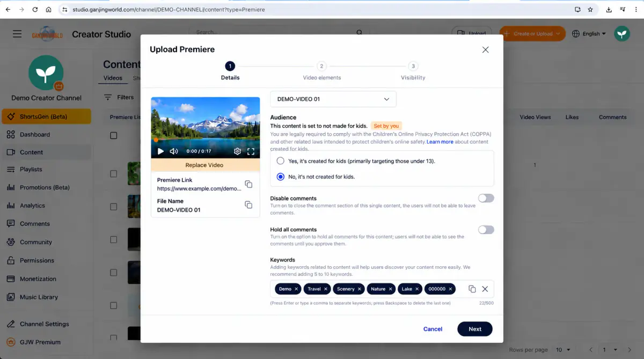Copy the Premiere Link
The height and width of the screenshot is (359, 644).
pyautogui.click(x=248, y=184)
